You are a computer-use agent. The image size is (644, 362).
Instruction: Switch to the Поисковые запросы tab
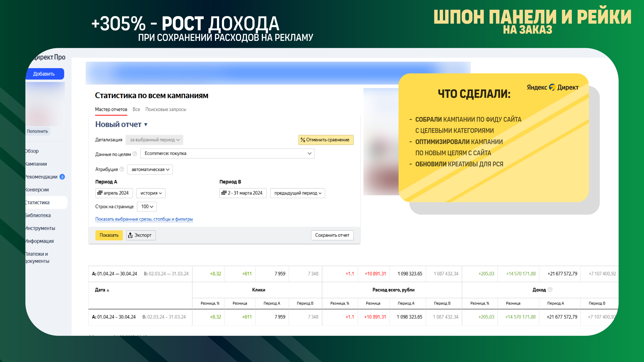(166, 109)
